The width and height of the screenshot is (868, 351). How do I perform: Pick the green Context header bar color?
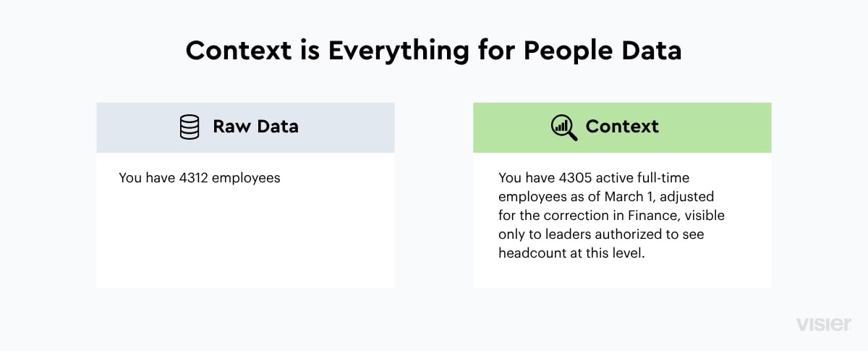pyautogui.click(x=622, y=127)
